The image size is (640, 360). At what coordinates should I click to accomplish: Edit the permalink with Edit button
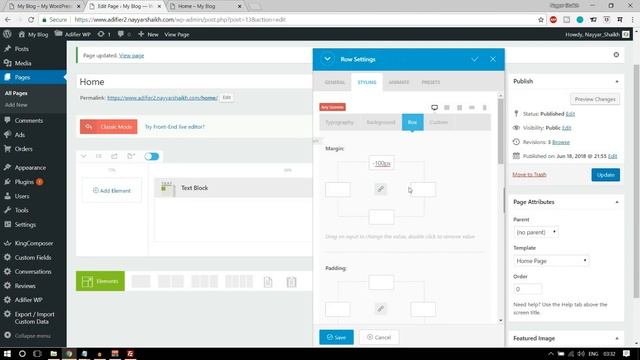coord(227,98)
